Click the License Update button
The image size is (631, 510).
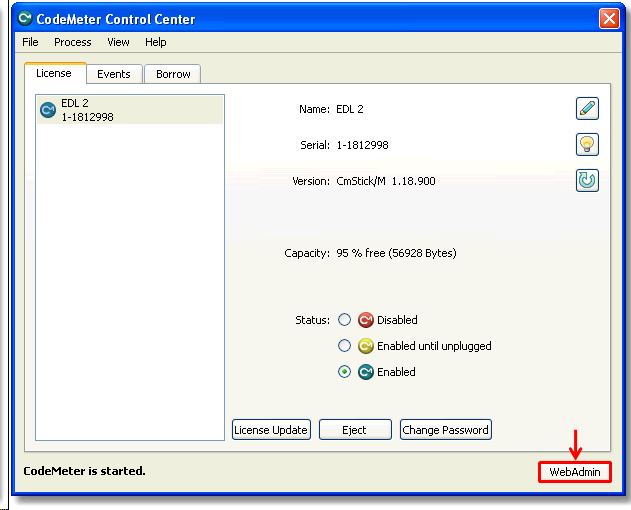coord(271,430)
